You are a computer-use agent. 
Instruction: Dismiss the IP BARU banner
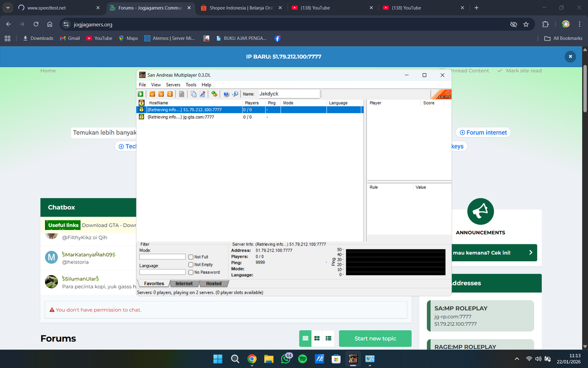click(x=570, y=57)
